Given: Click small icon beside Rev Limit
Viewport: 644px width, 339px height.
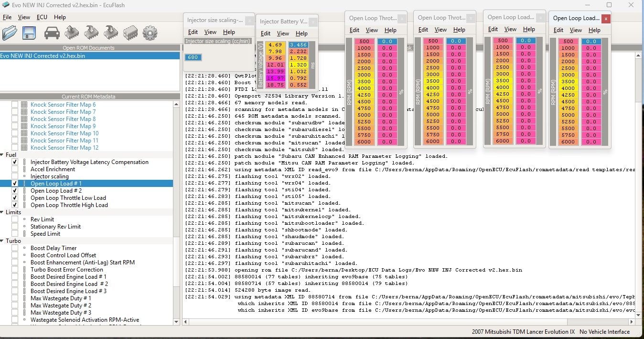Looking at the screenshot, I should [x=24, y=219].
